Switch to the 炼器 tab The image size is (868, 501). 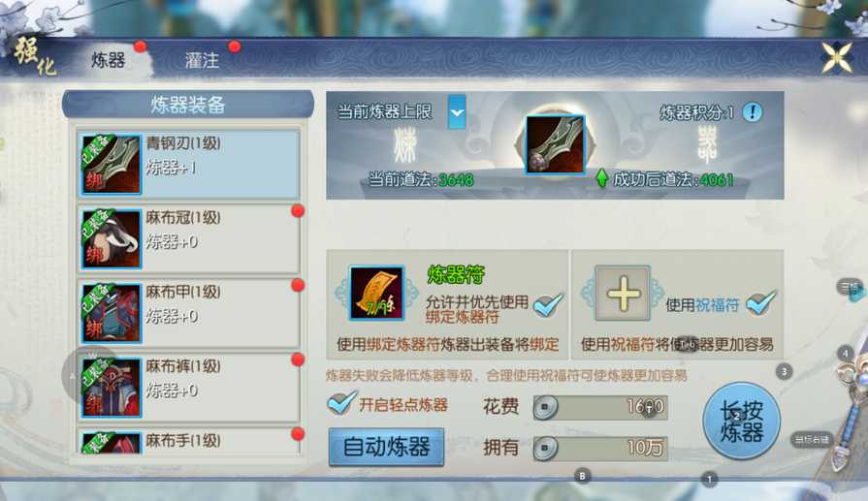pos(109,60)
